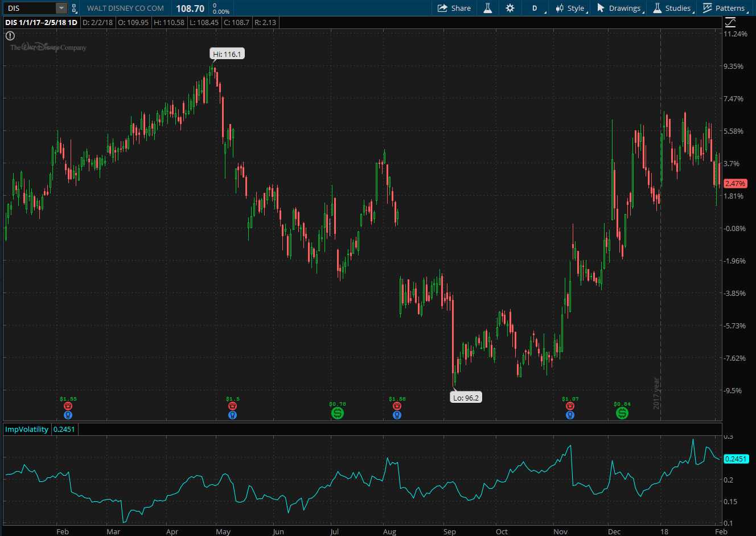Screen dimensions: 756x536
Task: Click the conference call bulb under $1.07
Action: 570,415
